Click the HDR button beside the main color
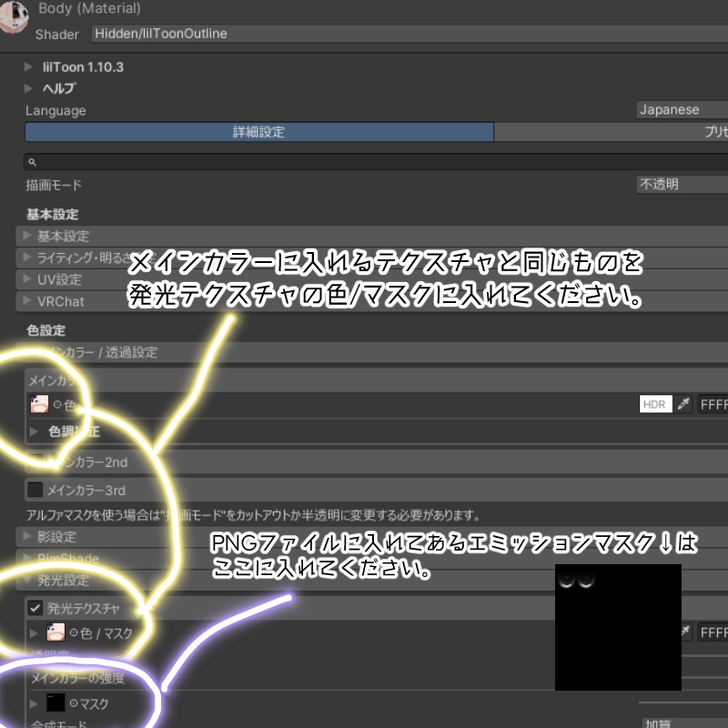The height and width of the screenshot is (728, 728). click(x=654, y=404)
